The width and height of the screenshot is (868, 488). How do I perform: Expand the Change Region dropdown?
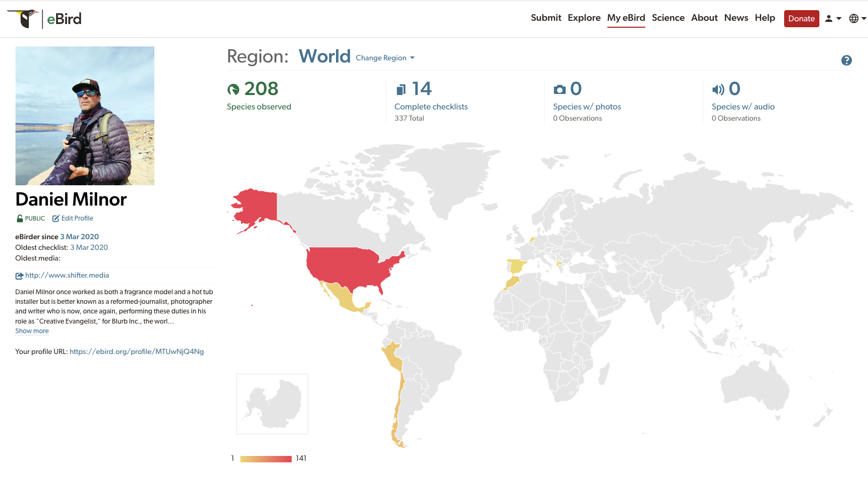tap(385, 58)
